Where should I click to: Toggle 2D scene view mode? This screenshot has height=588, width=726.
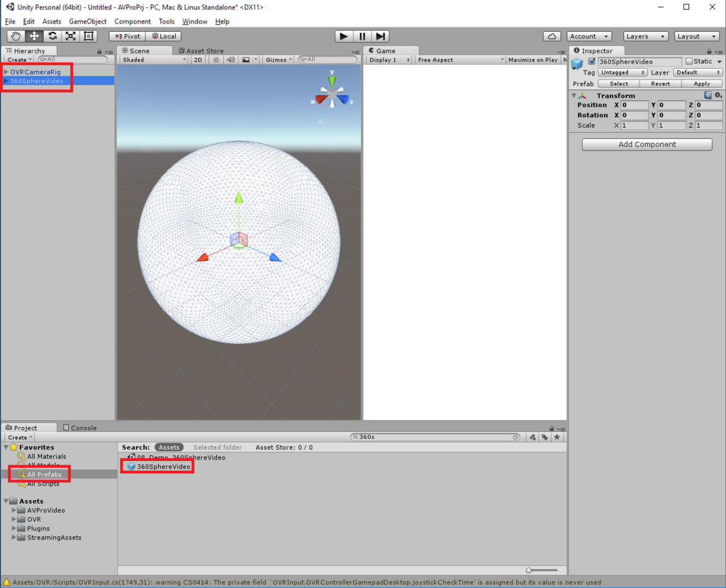(x=199, y=60)
